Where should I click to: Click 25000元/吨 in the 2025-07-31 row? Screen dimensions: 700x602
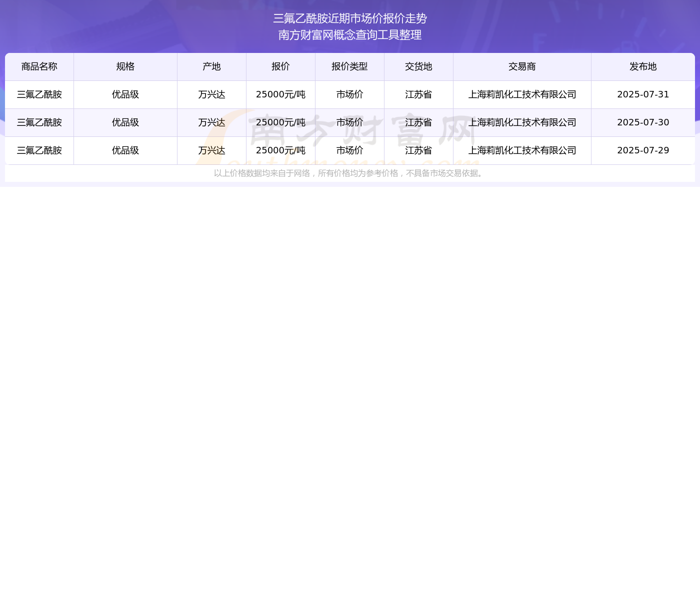(280, 94)
